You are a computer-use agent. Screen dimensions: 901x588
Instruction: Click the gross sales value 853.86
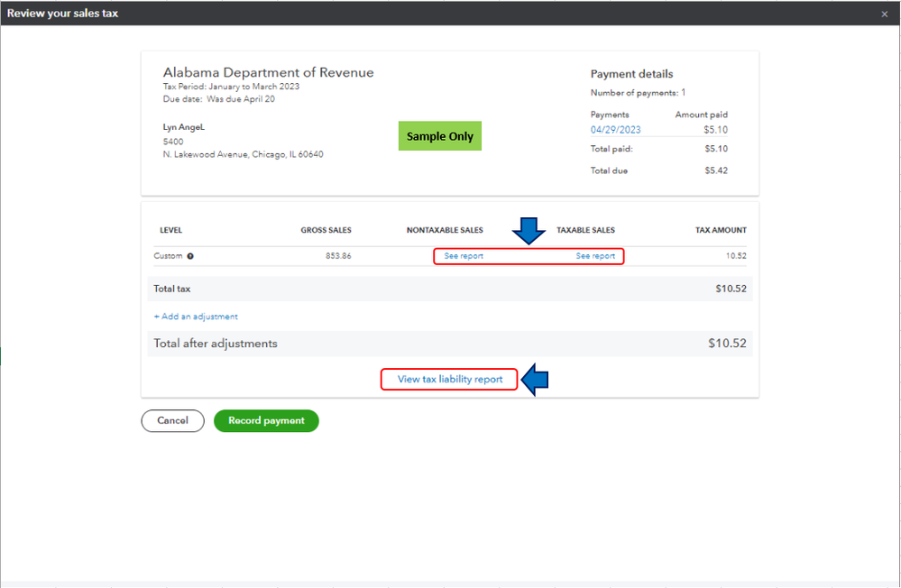click(x=338, y=256)
